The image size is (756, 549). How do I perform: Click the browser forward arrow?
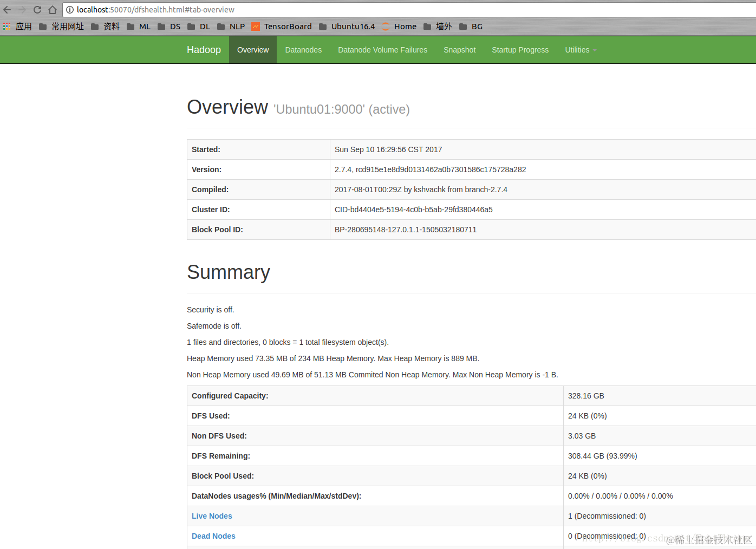[22, 10]
